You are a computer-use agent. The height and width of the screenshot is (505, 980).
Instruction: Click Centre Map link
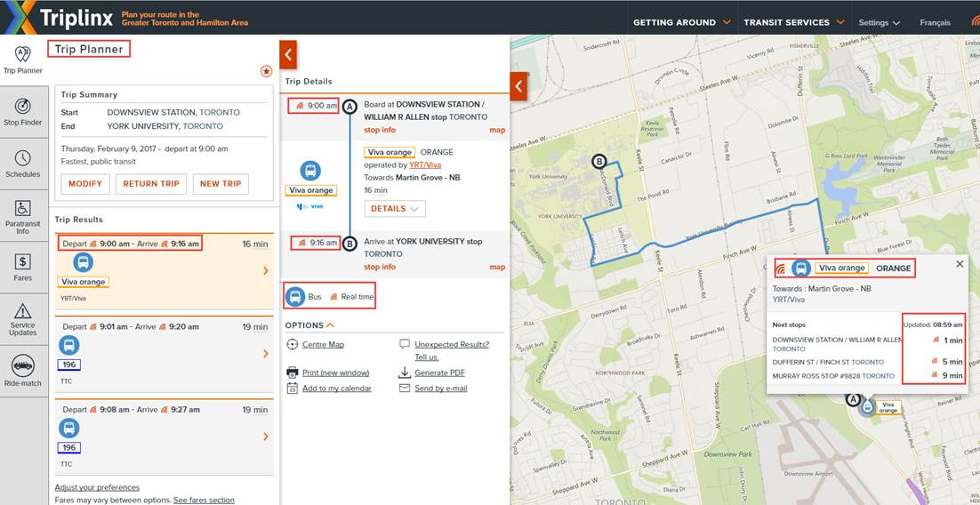pyautogui.click(x=323, y=344)
